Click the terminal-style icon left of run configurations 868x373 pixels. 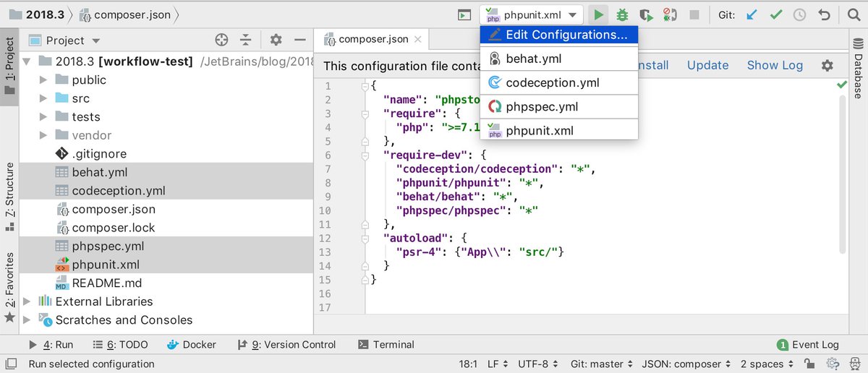(464, 14)
